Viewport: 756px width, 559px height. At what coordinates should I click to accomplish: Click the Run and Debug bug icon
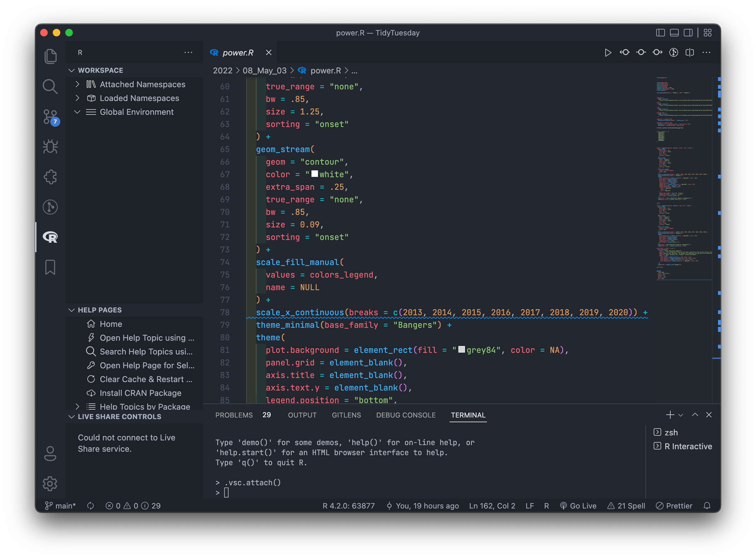(50, 146)
